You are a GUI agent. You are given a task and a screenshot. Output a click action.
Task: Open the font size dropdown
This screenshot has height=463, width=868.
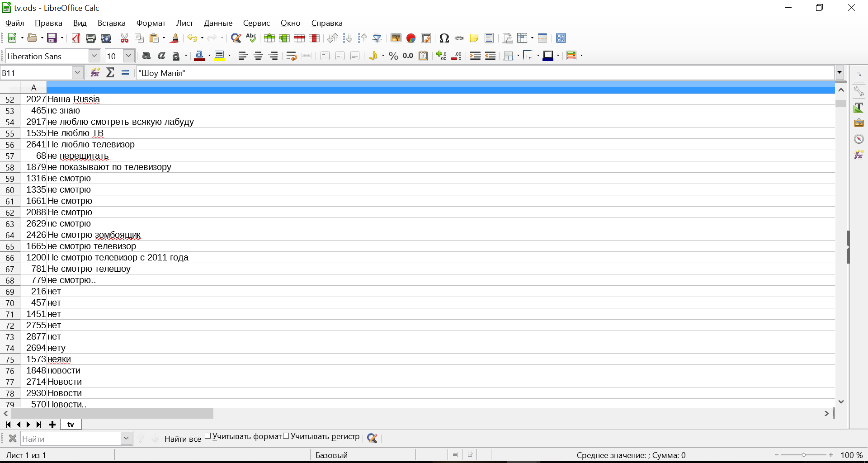pos(129,56)
